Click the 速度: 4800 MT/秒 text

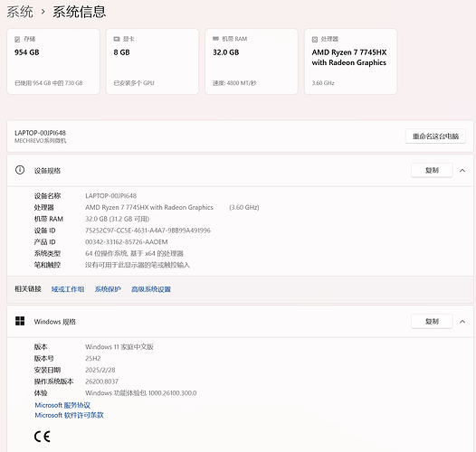(234, 83)
